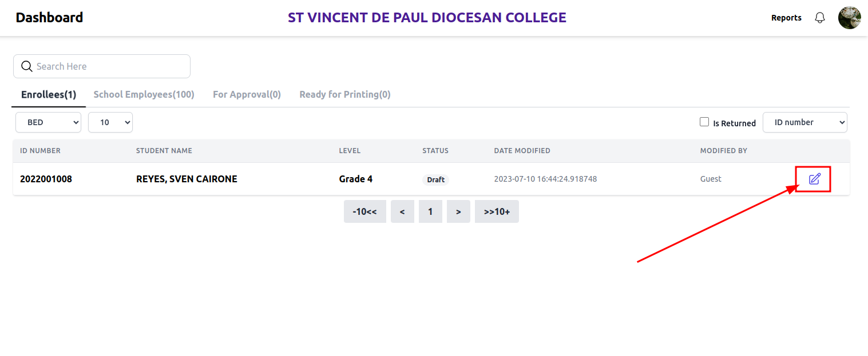Open the notifications bell icon

point(820,18)
